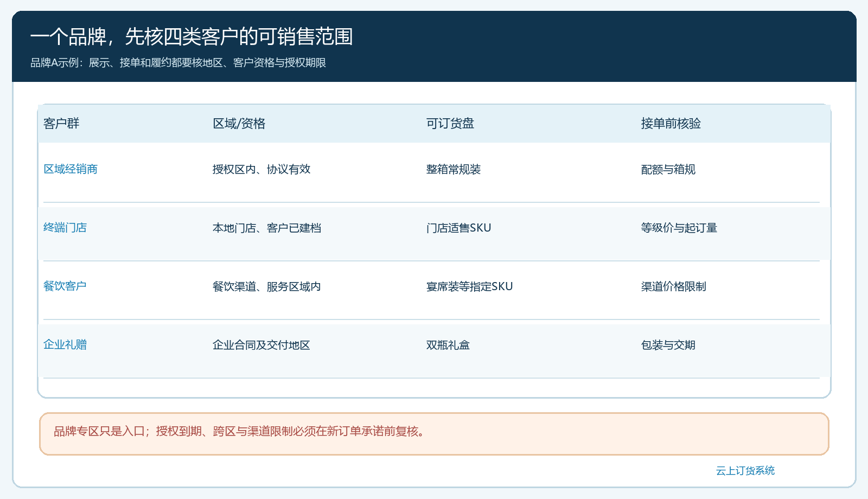The width and height of the screenshot is (868, 499).
Task: Select the 等级价与起订量 cell
Action: point(679,228)
